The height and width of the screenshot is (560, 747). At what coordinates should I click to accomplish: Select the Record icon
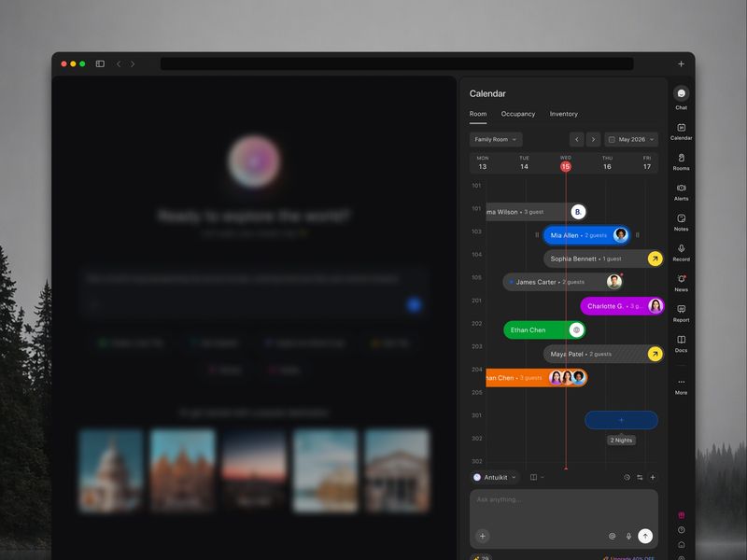681,250
